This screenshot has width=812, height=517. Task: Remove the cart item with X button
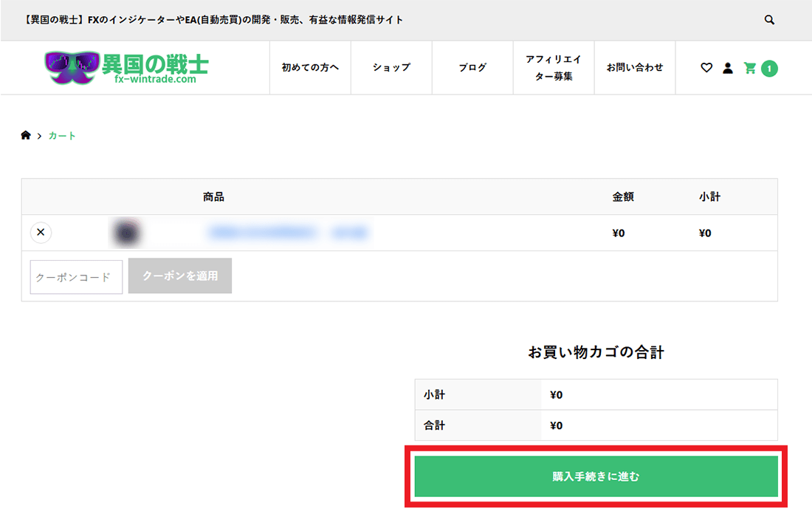[x=41, y=233]
